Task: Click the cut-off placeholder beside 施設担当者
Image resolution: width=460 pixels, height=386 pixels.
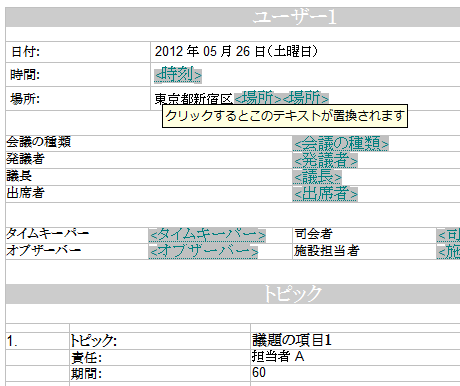Action: (x=448, y=252)
